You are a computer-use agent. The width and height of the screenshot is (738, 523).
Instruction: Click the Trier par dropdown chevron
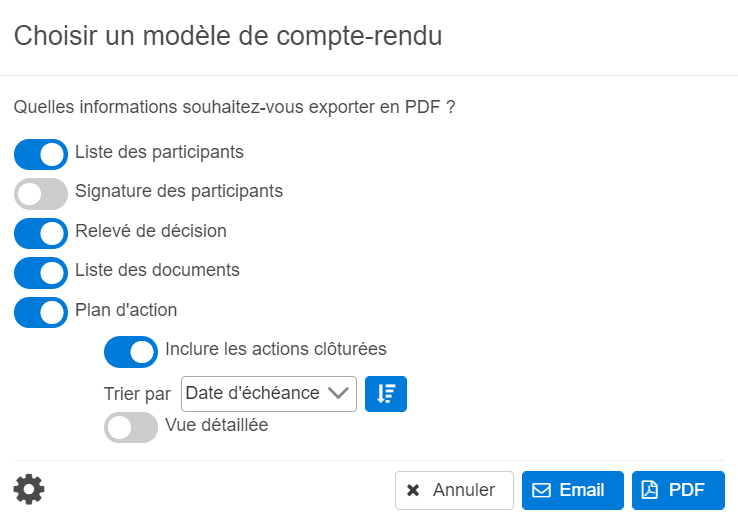[340, 394]
